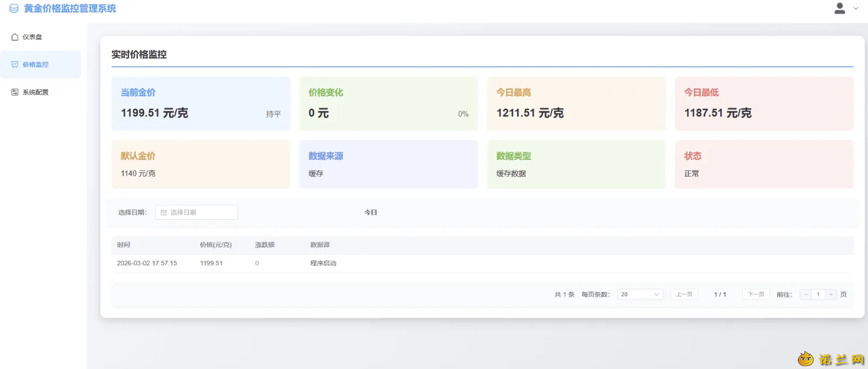Click the 价格(元/克) column header
The width and height of the screenshot is (868, 369).
coord(216,245)
